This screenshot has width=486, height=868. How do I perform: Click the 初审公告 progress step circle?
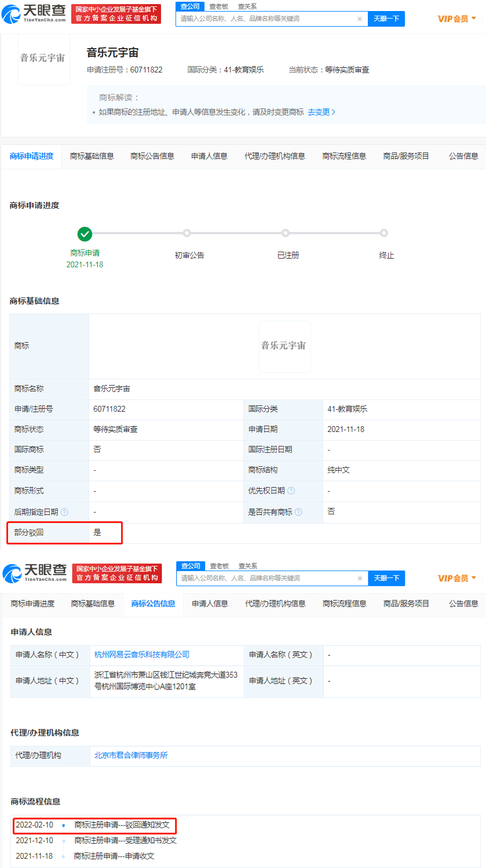(x=187, y=233)
